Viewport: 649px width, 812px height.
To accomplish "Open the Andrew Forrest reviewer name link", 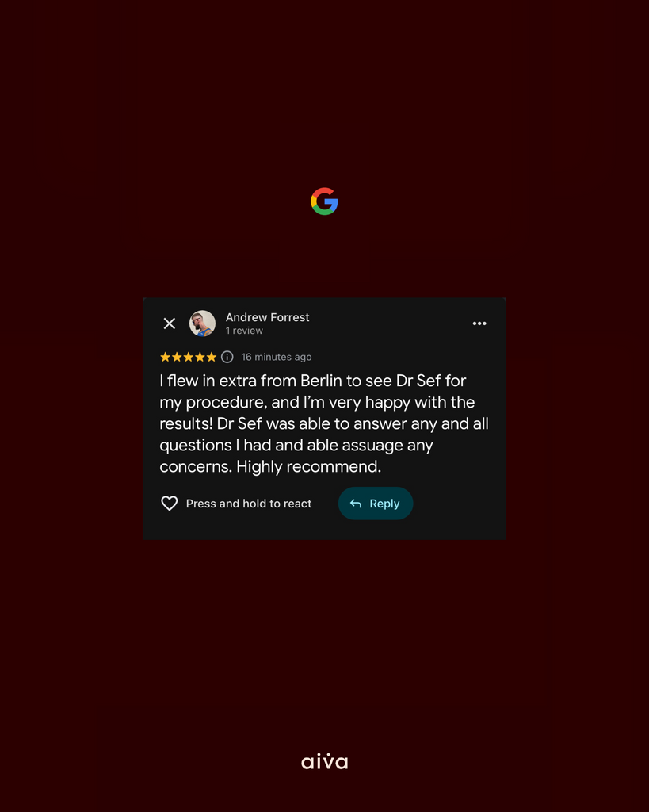I will tap(268, 317).
